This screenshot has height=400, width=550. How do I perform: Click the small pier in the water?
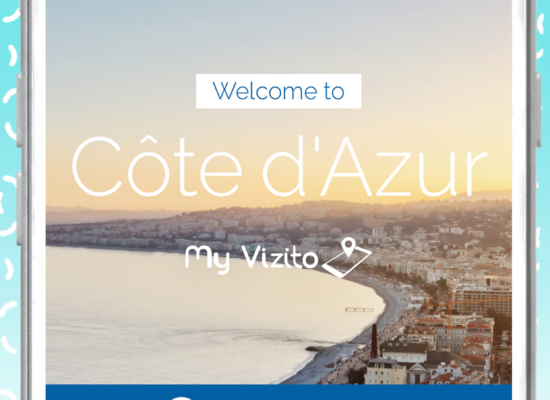pos(359,309)
